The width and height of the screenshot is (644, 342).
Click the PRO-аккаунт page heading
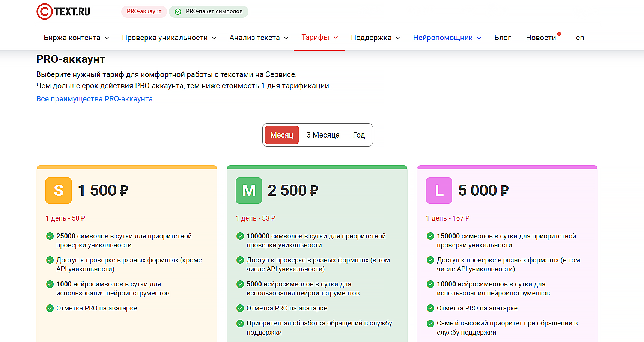(71, 59)
